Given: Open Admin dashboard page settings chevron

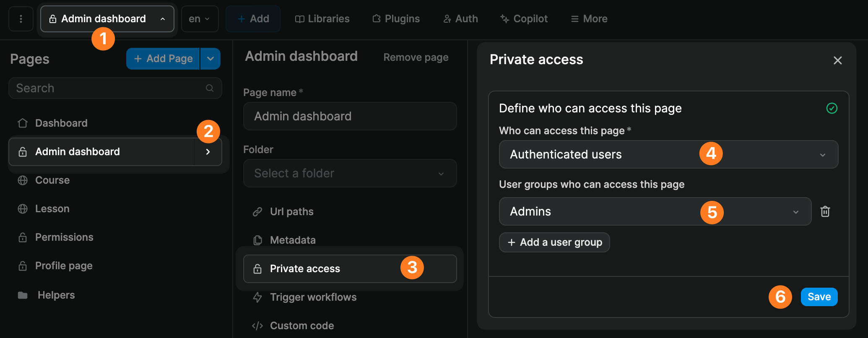Looking at the screenshot, I should pyautogui.click(x=208, y=152).
